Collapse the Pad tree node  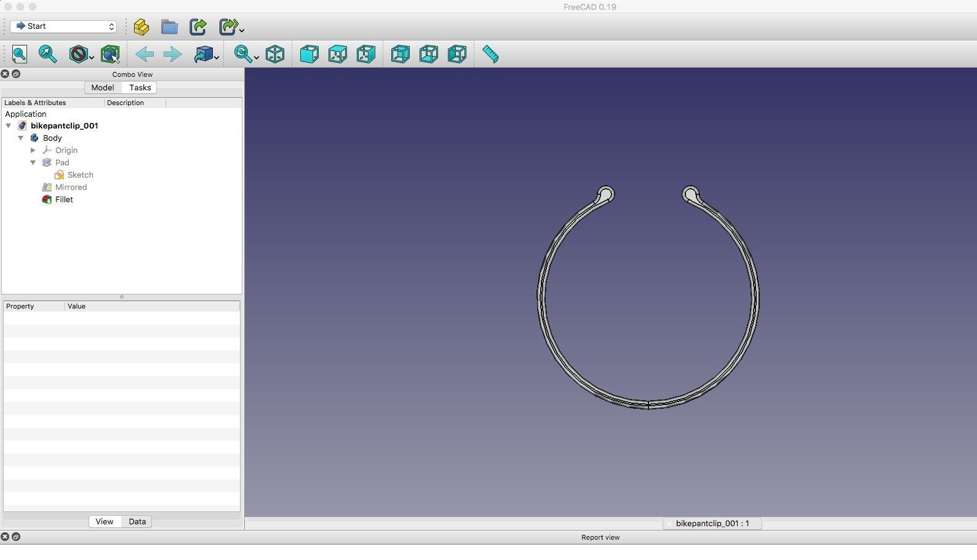tap(33, 162)
